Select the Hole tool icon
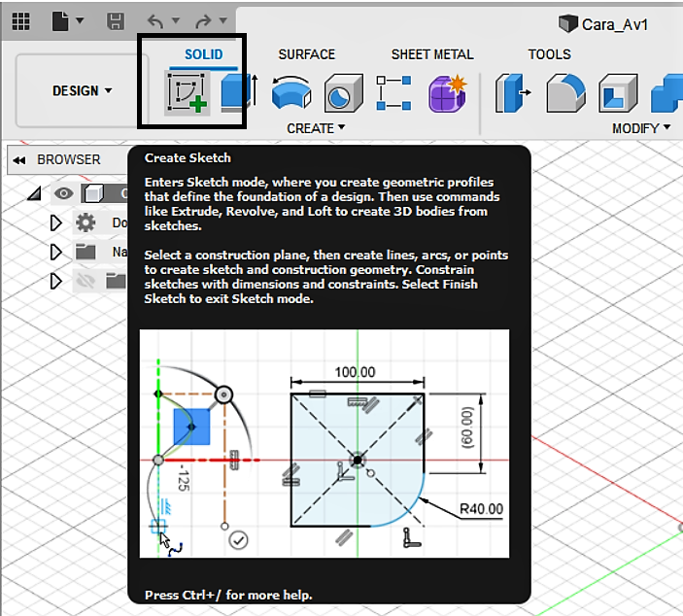The width and height of the screenshot is (683, 616). [x=343, y=93]
